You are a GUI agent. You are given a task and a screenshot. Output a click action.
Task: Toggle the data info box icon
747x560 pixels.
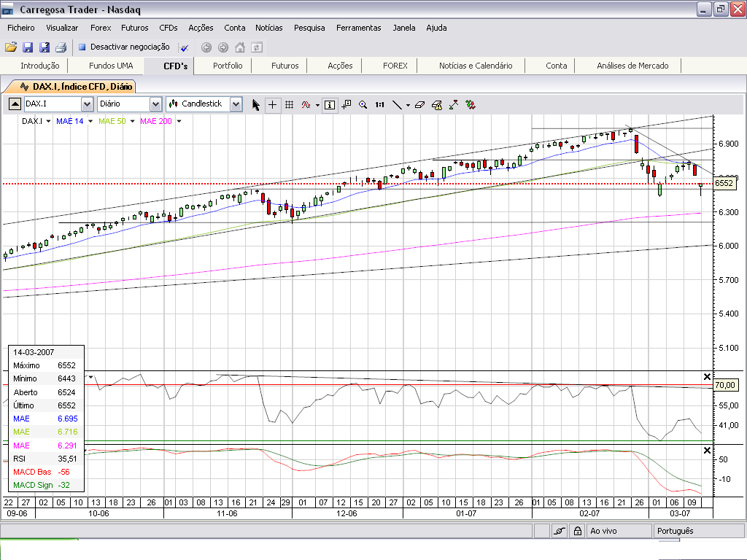330,105
